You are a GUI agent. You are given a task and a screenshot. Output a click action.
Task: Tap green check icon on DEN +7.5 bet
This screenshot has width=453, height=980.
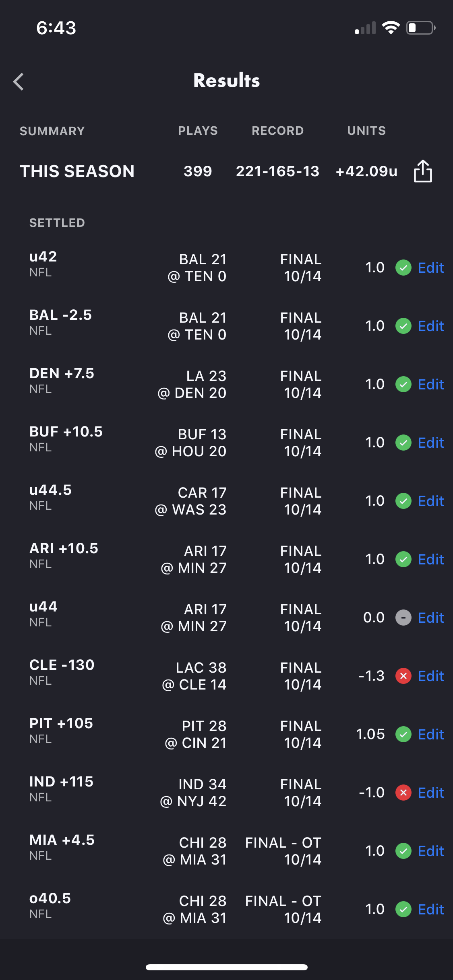click(x=403, y=384)
